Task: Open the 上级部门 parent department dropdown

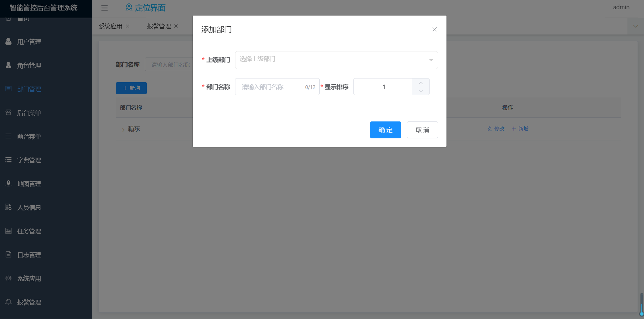Action: 336,60
